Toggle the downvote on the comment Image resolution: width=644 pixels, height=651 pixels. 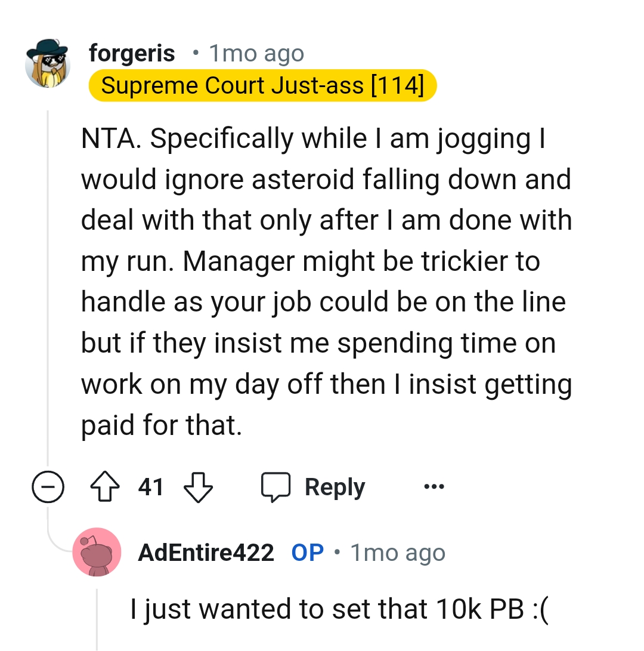tap(198, 486)
